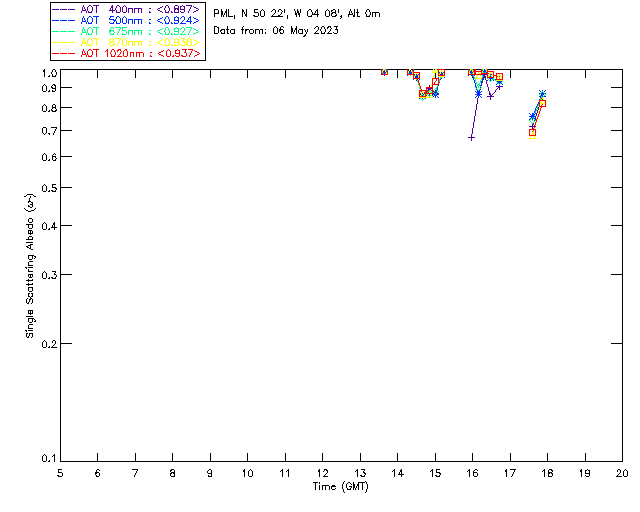Select the y-axis tick label '0.8'
The image size is (640, 512).
pyautogui.click(x=49, y=108)
